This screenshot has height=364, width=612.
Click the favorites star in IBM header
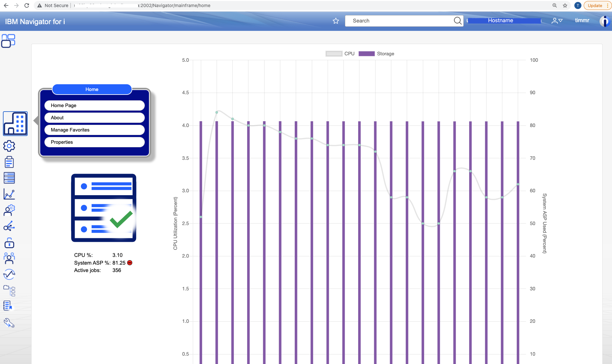[x=336, y=21]
